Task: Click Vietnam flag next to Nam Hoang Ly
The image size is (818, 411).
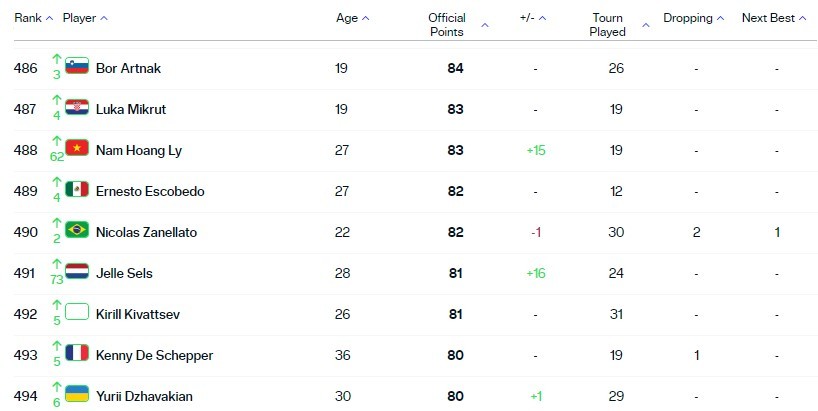Action: click(77, 148)
